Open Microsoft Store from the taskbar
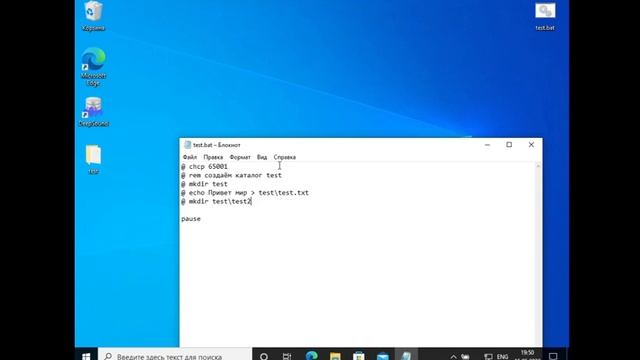Viewport: 640px width, 360px height. pyautogui.click(x=359, y=356)
